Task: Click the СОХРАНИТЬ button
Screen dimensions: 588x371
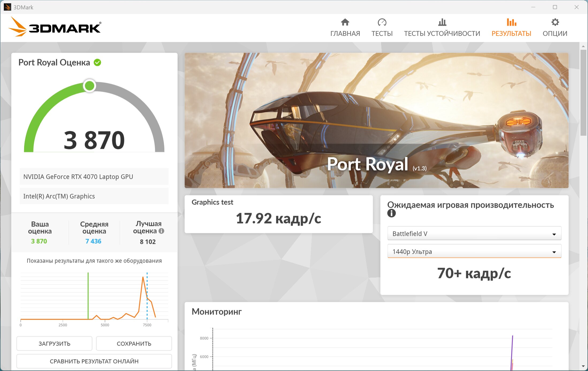Action: coord(134,343)
